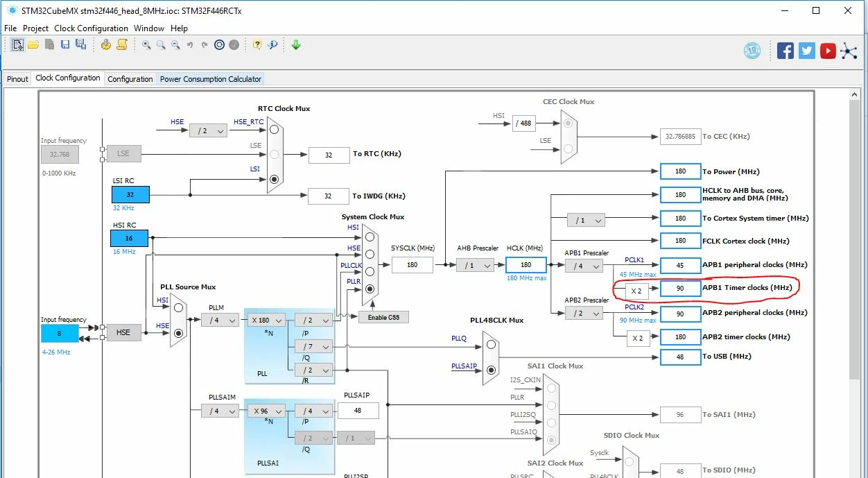
Task: Select HSE_RTC in RTC Clock Mux
Action: click(275, 130)
